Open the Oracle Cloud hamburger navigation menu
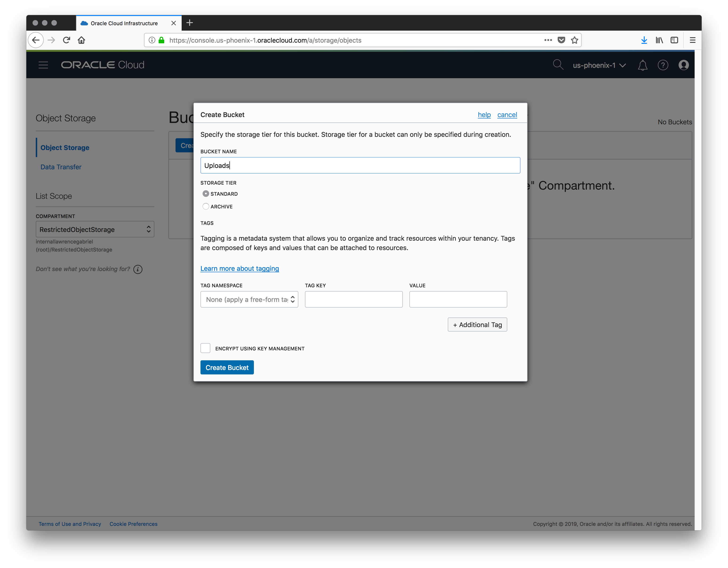Image resolution: width=728 pixels, height=568 pixels. tap(43, 65)
